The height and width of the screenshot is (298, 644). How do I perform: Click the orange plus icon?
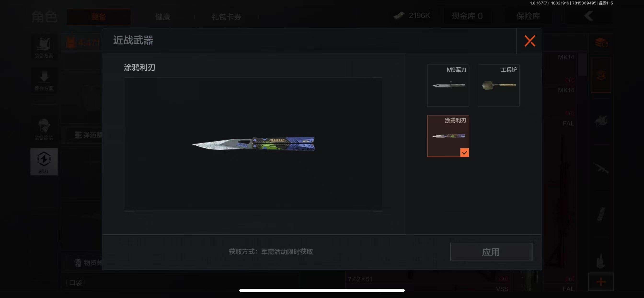pos(601,281)
